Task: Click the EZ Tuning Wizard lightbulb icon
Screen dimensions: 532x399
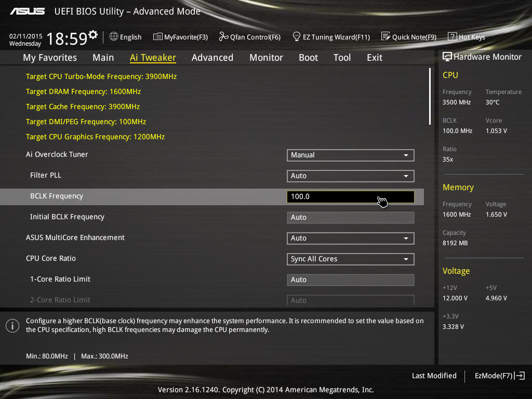Action: pyautogui.click(x=296, y=37)
